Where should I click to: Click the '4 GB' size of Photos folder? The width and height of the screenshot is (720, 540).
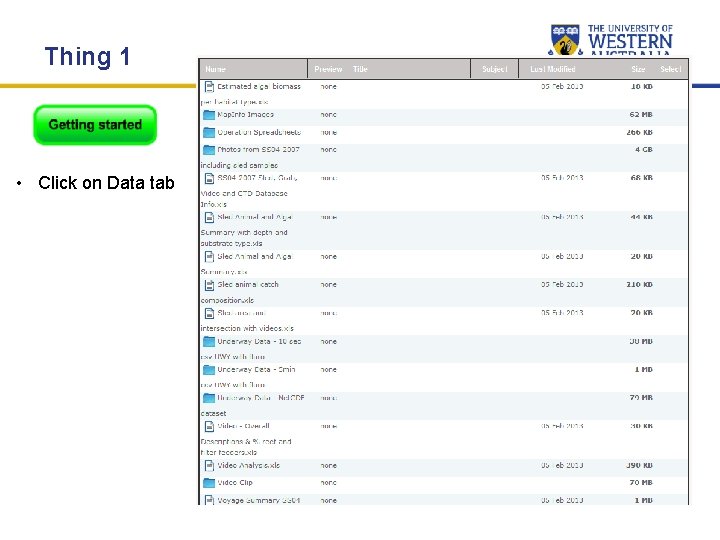pos(644,150)
